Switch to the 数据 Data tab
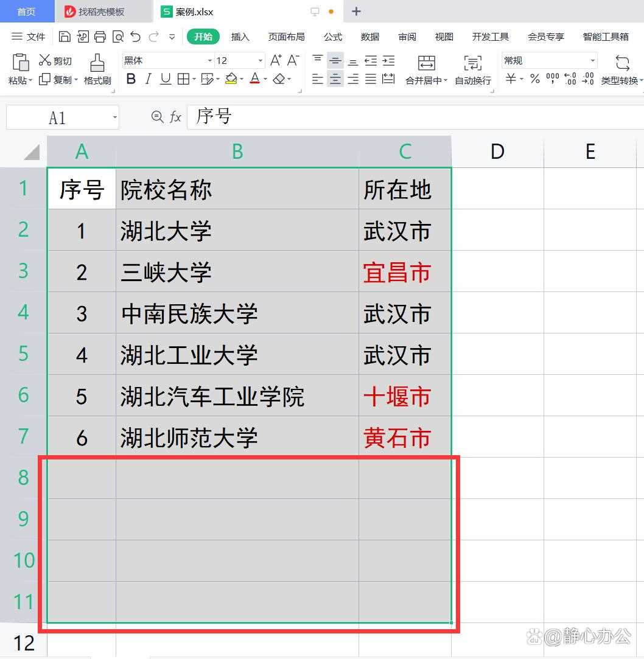644x659 pixels. pos(370,37)
